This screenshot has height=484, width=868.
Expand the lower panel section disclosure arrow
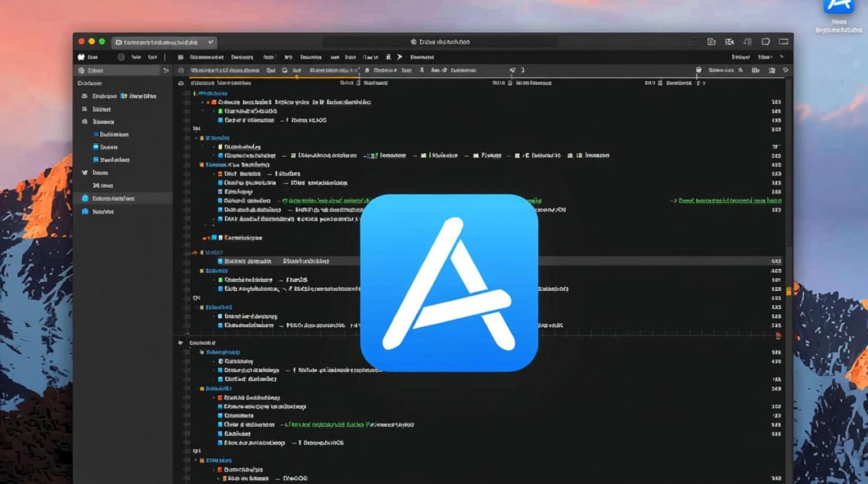tap(180, 342)
